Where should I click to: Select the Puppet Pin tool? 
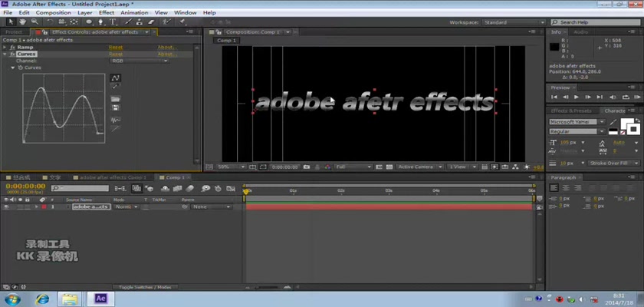182,21
